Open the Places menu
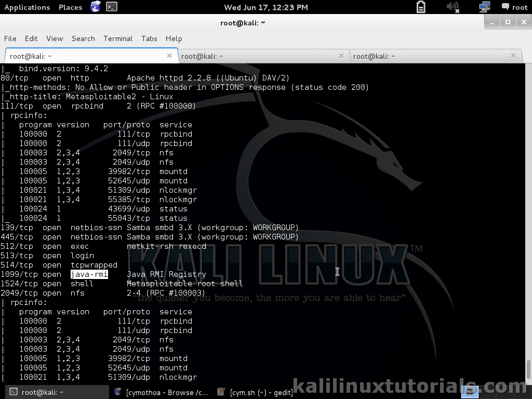Screen dimensions: 532x399 tap(70, 7)
